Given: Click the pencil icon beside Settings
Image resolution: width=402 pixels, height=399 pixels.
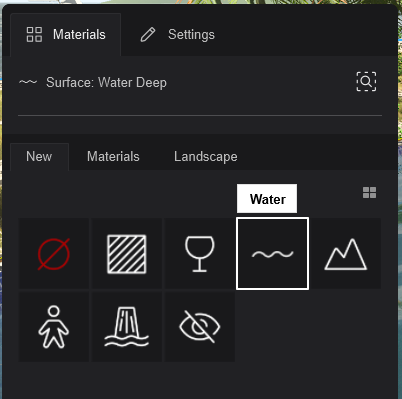Looking at the screenshot, I should [x=148, y=35].
